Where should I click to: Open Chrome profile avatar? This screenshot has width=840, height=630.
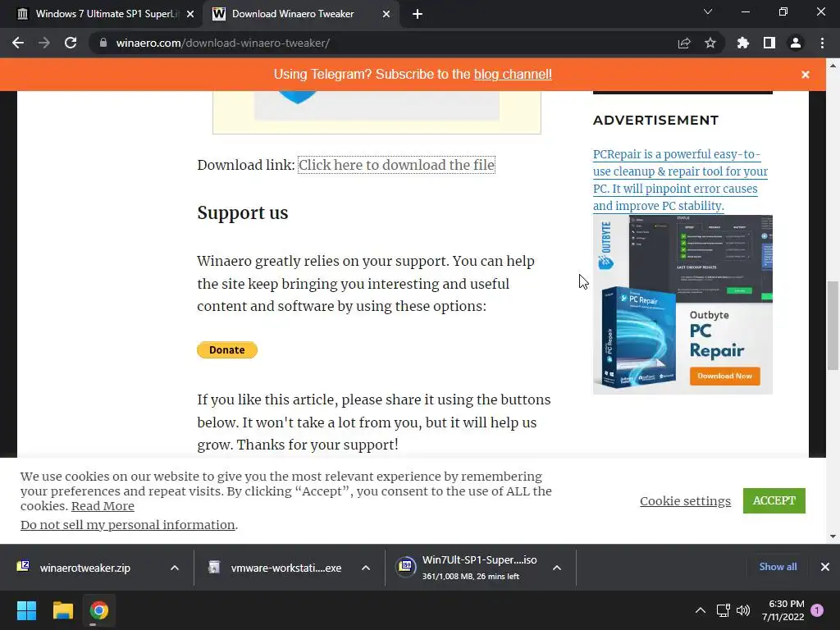coord(796,43)
